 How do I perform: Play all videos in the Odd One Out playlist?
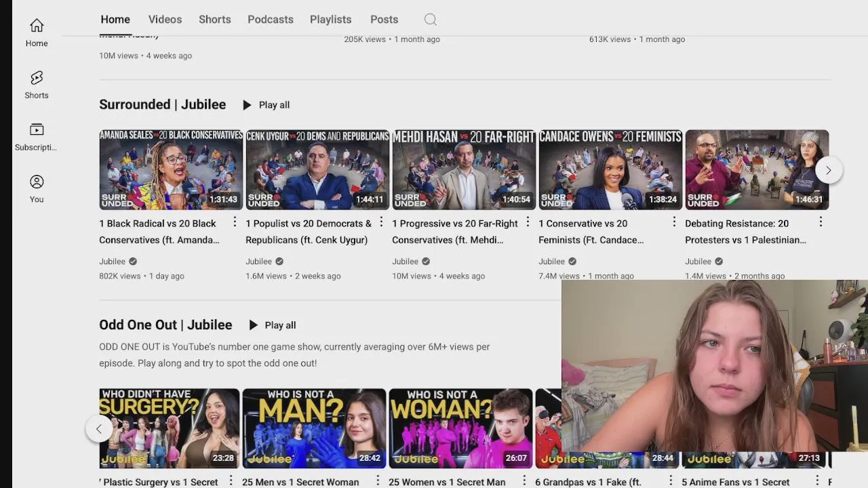(272, 325)
